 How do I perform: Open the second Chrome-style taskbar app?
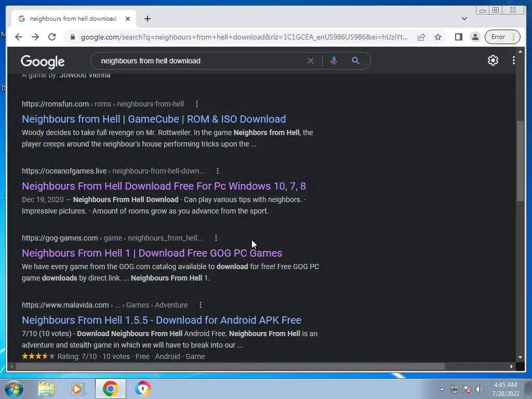click(143, 389)
